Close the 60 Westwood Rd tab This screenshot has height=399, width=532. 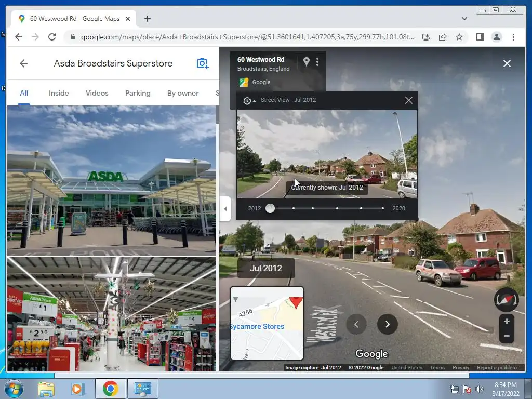128,19
